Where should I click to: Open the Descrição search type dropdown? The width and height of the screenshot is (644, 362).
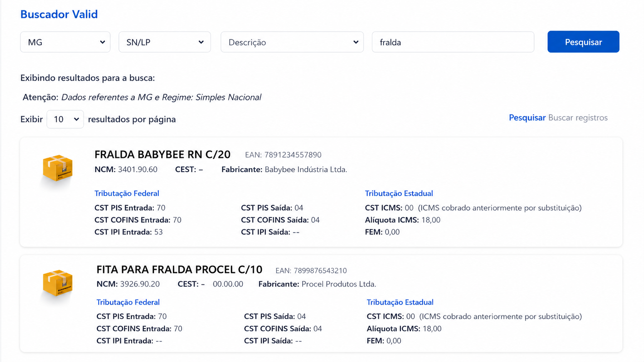coord(292,42)
